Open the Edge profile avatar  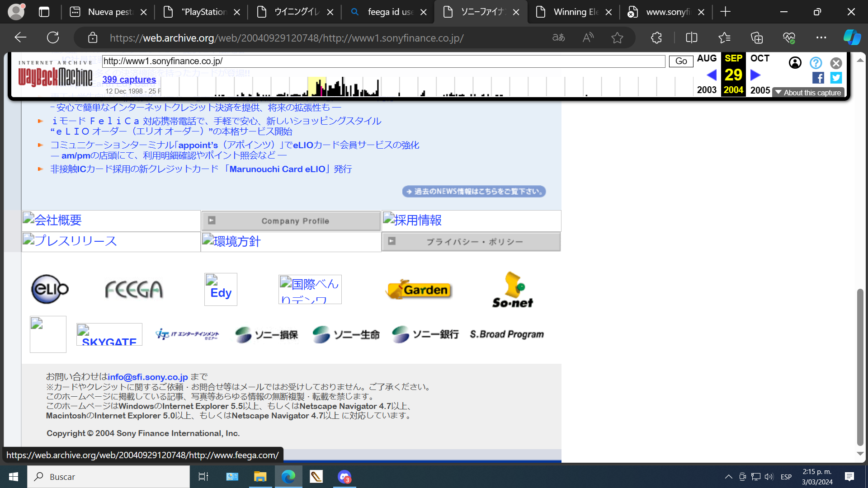pos(17,12)
